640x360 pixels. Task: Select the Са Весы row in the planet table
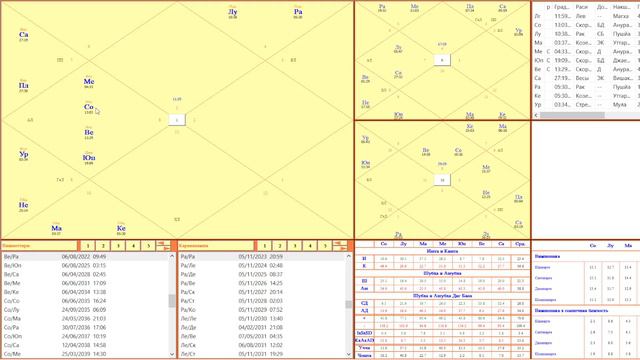click(586, 78)
